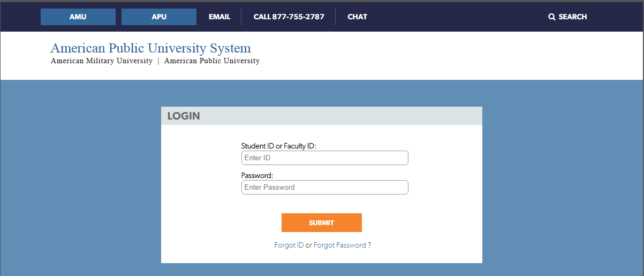Open the APU site button
This screenshot has height=276, width=644.
pos(159,17)
